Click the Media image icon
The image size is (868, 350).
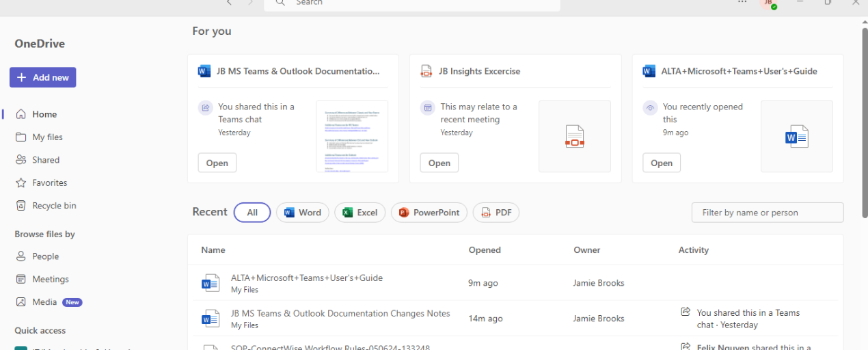[x=21, y=301]
